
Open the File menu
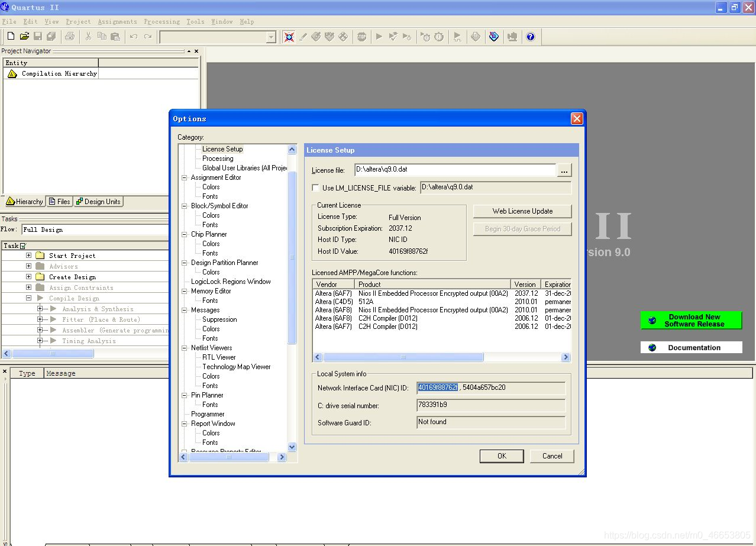tap(9, 21)
